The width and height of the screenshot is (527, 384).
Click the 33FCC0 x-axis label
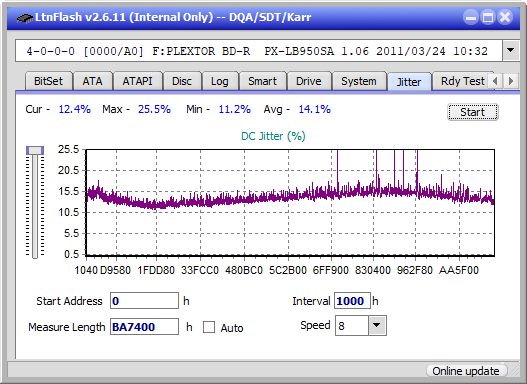tap(200, 270)
